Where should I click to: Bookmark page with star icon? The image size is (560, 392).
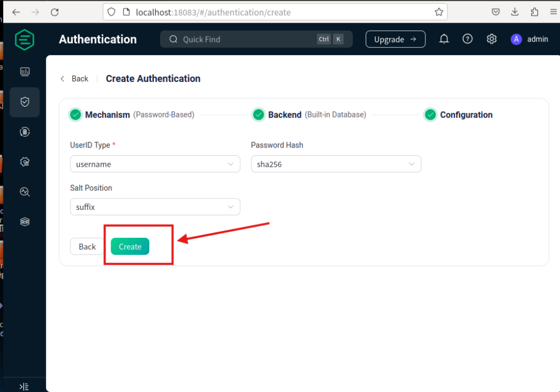pyautogui.click(x=439, y=12)
